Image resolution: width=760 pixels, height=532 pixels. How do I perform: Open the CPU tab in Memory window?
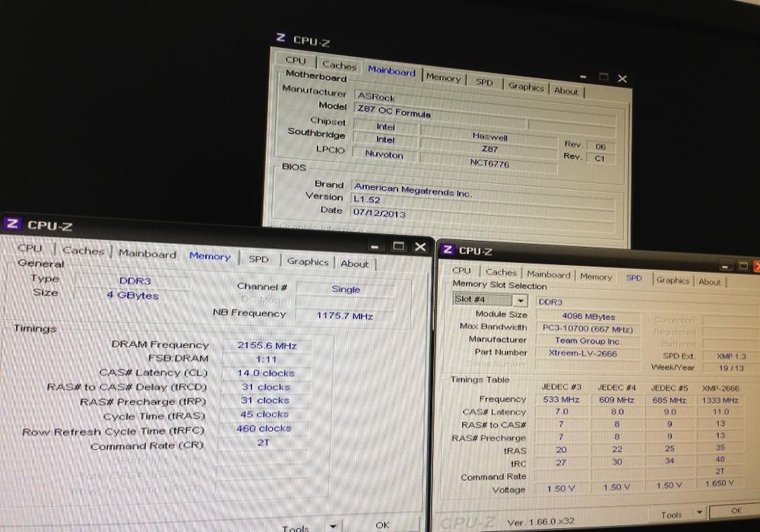(30, 248)
